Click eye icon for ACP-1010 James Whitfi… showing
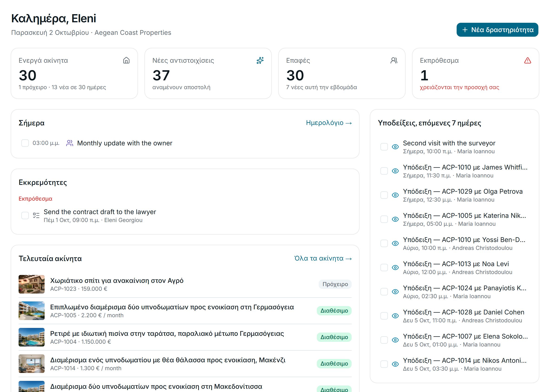Screen dimensions: 550x392 click(x=395, y=171)
